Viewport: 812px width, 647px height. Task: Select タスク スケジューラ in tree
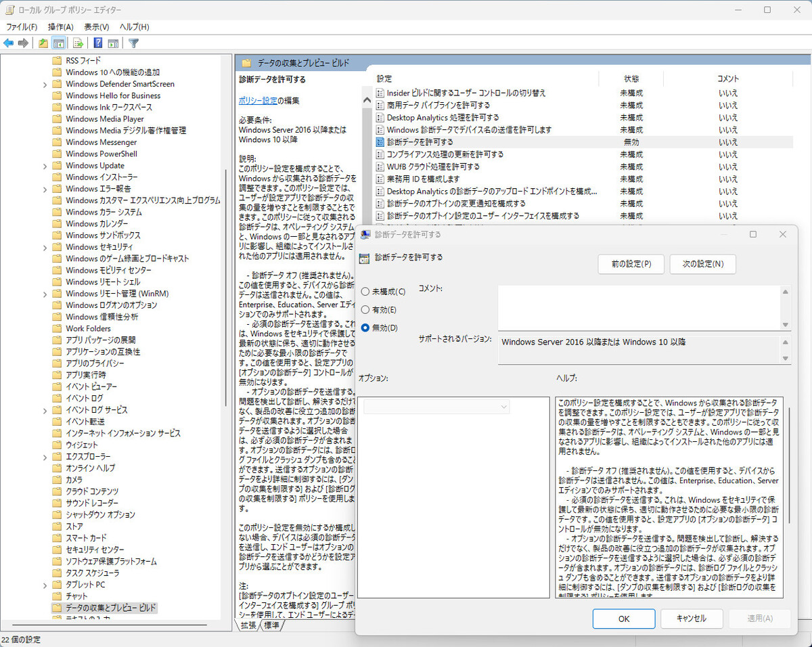click(92, 573)
